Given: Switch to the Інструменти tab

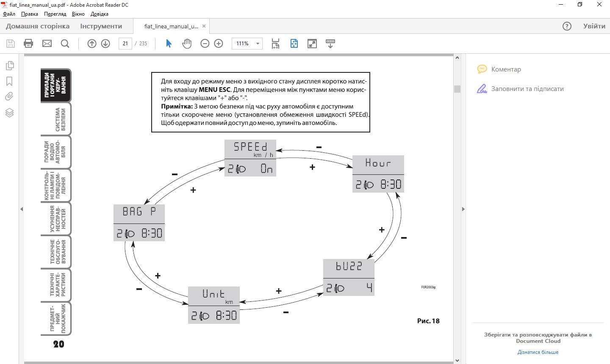Looking at the screenshot, I should coord(101,26).
